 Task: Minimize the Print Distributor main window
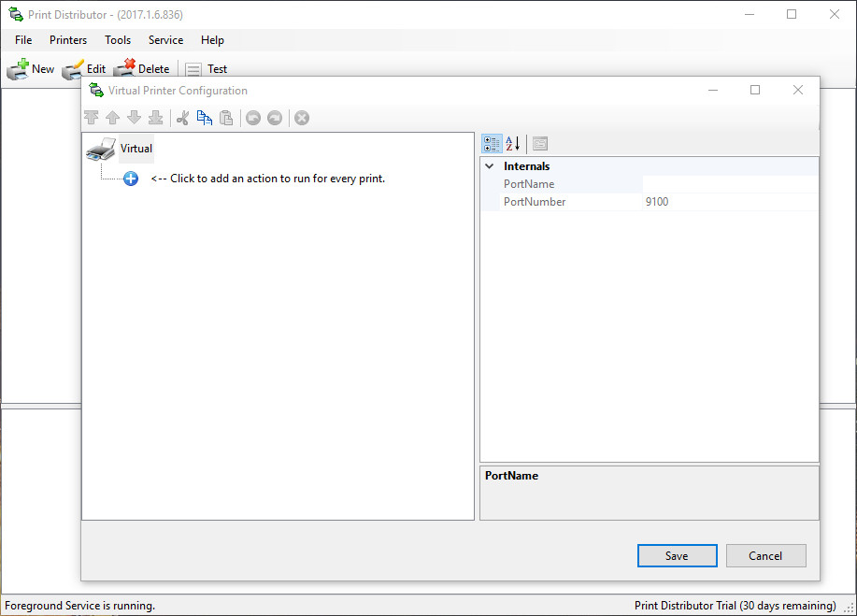tap(750, 15)
